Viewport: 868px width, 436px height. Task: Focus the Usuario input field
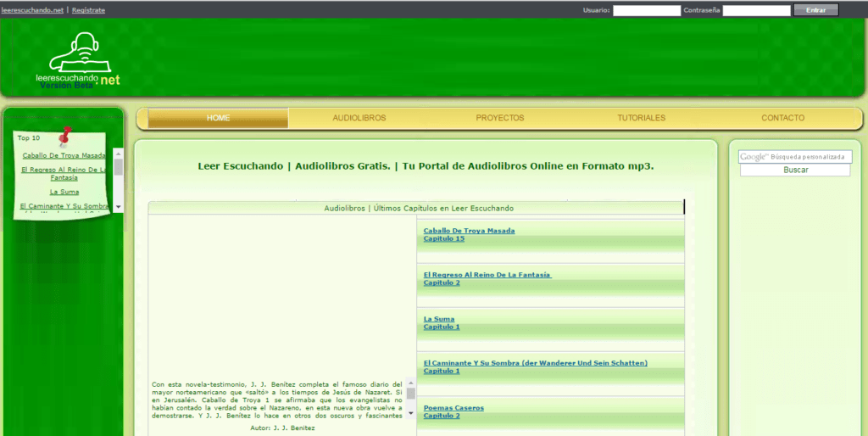point(647,10)
